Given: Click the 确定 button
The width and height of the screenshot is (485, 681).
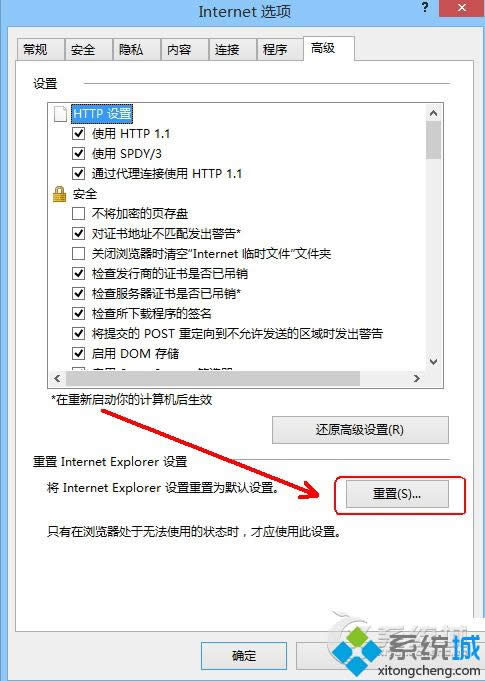Looking at the screenshot, I should tap(244, 656).
